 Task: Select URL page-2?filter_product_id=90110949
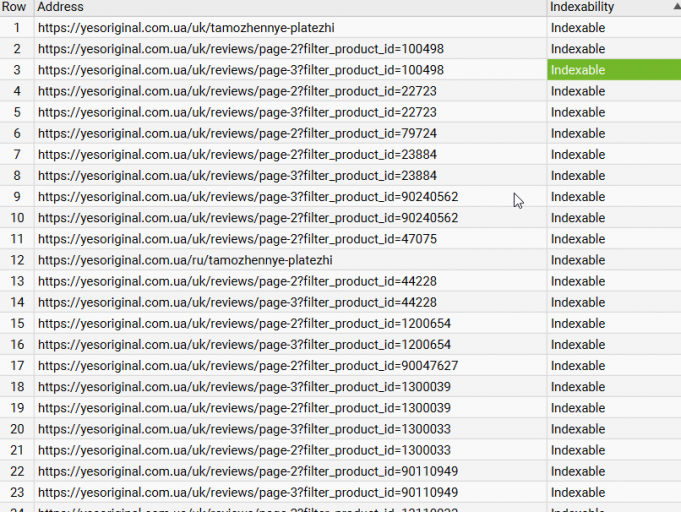click(x=248, y=472)
